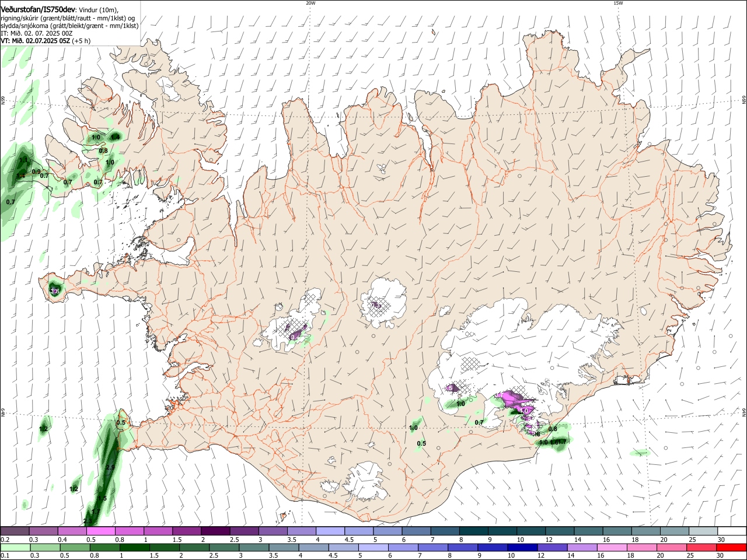Viewport: 747px width, 560px height.
Task: Pick the white snow swatch above 30
Action: click(731, 531)
